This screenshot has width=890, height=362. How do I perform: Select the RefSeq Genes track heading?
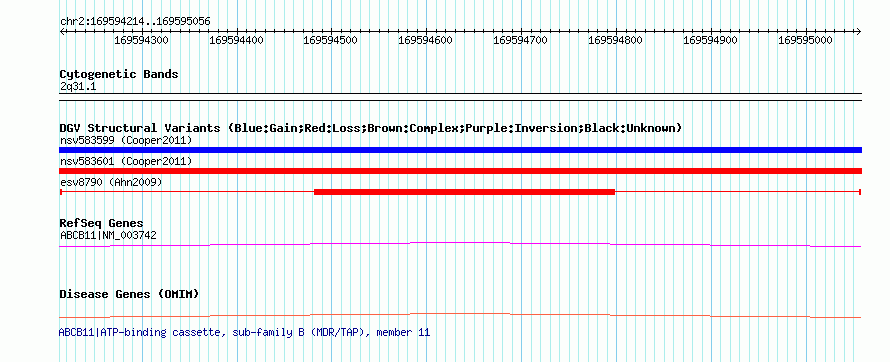click(102, 223)
